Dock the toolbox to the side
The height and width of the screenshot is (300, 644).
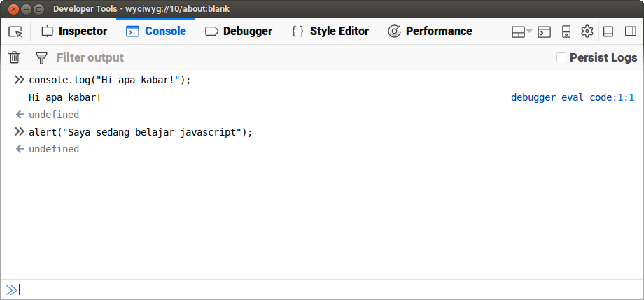coord(631,31)
